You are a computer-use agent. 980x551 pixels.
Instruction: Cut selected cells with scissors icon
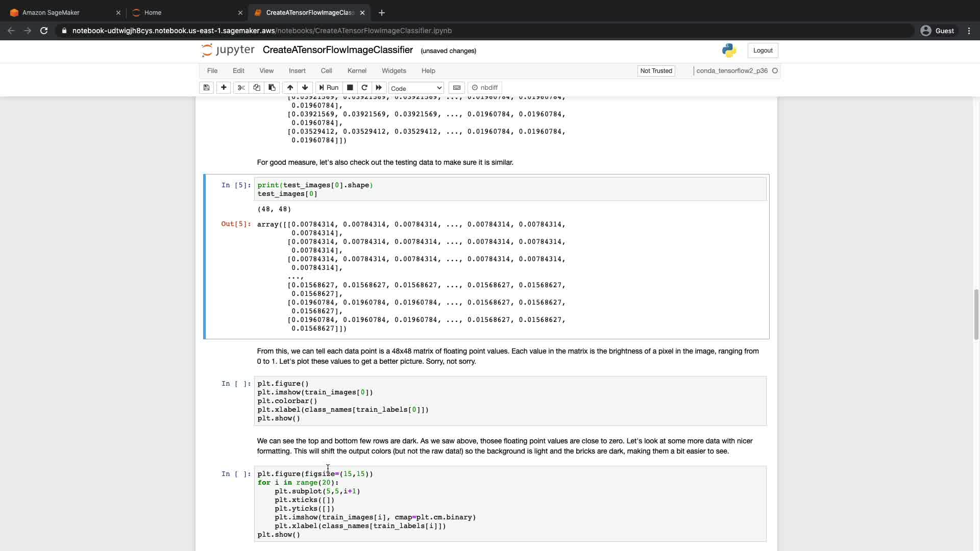241,88
